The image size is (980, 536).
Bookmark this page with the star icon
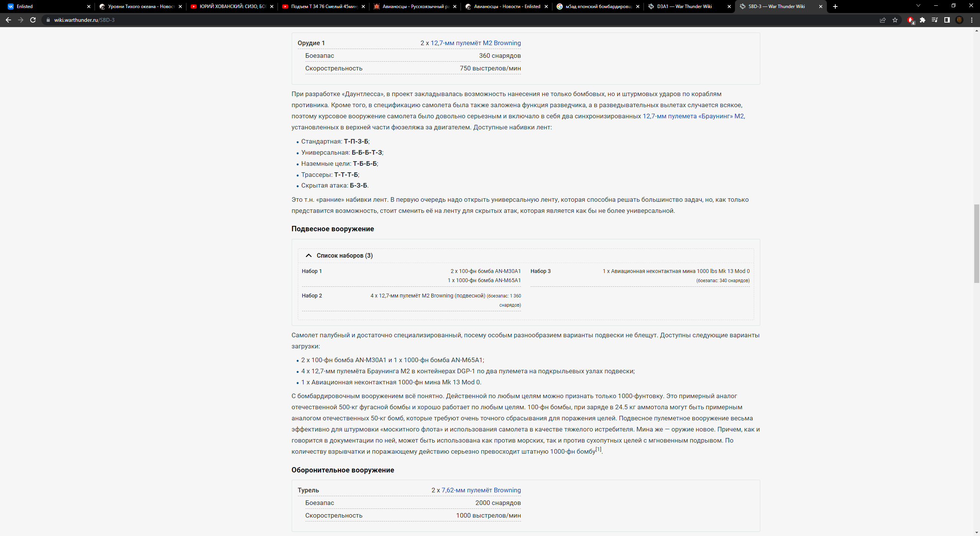pyautogui.click(x=895, y=20)
